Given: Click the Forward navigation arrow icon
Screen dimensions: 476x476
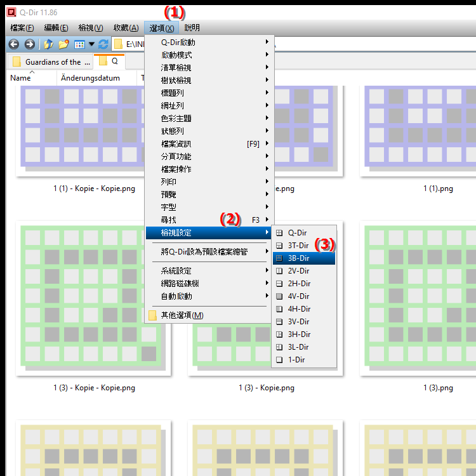Looking at the screenshot, I should pyautogui.click(x=29, y=44).
